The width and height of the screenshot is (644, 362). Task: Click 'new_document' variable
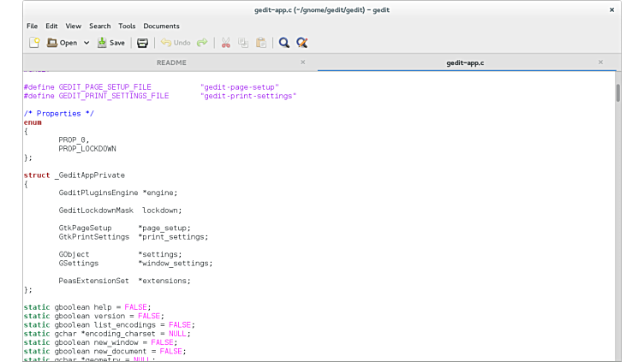click(120, 352)
